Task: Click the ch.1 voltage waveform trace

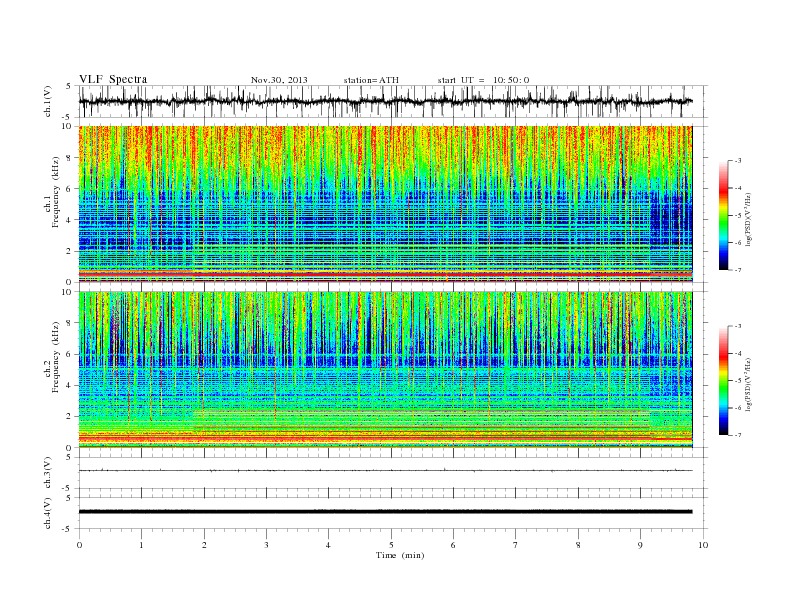Action: pos(385,101)
